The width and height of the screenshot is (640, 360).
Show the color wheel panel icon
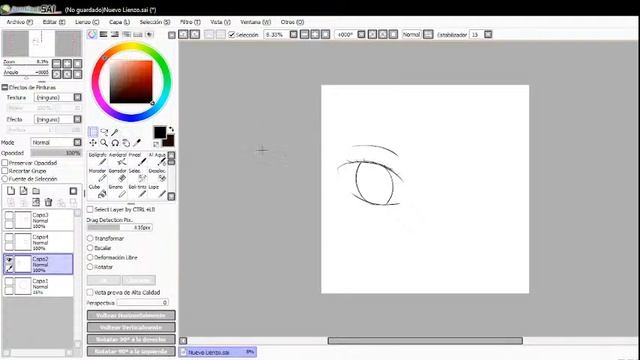92,35
